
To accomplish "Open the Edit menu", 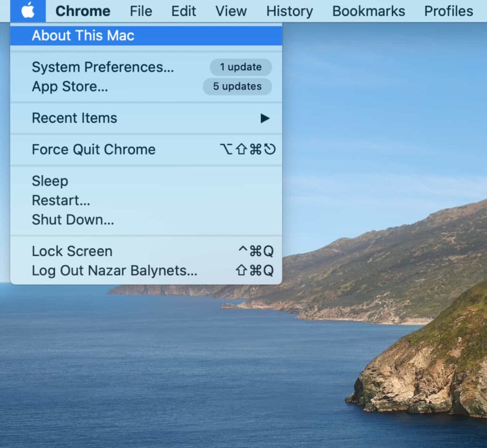I will click(184, 11).
